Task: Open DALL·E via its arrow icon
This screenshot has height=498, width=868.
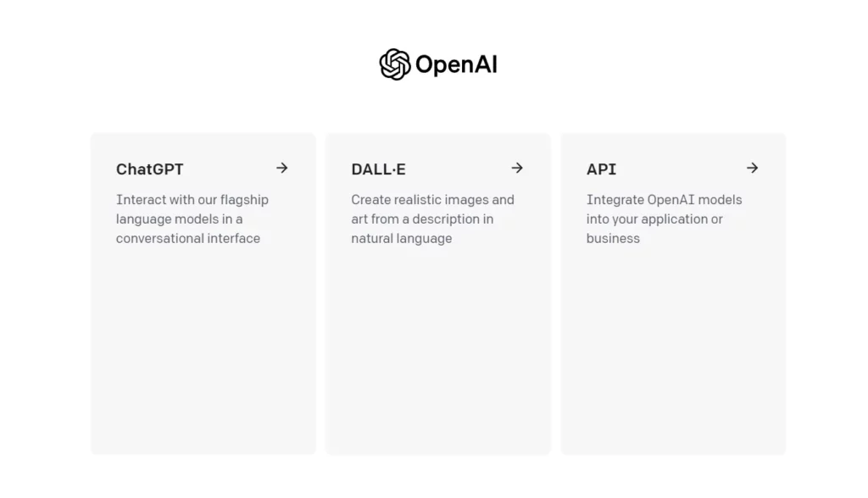Action: (517, 168)
